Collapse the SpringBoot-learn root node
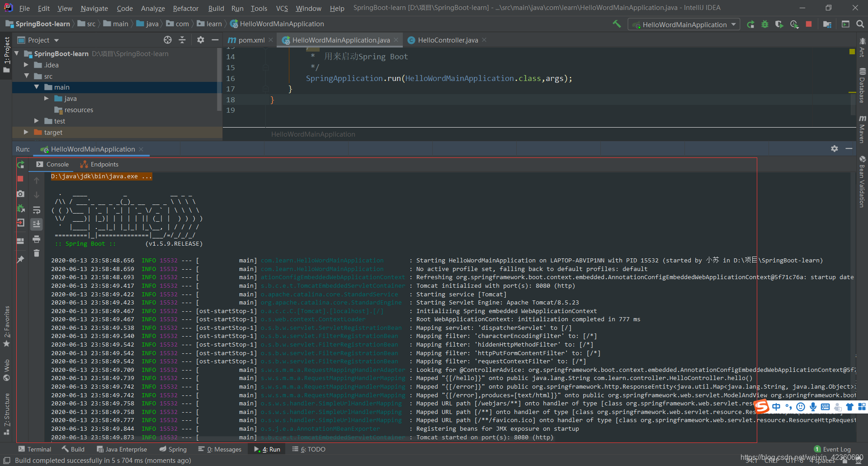This screenshot has height=466, width=868. (17, 53)
